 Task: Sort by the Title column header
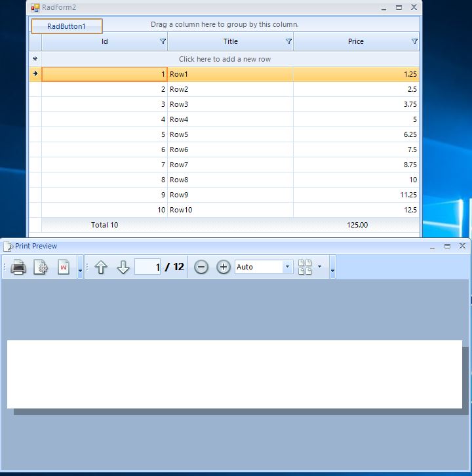230,41
